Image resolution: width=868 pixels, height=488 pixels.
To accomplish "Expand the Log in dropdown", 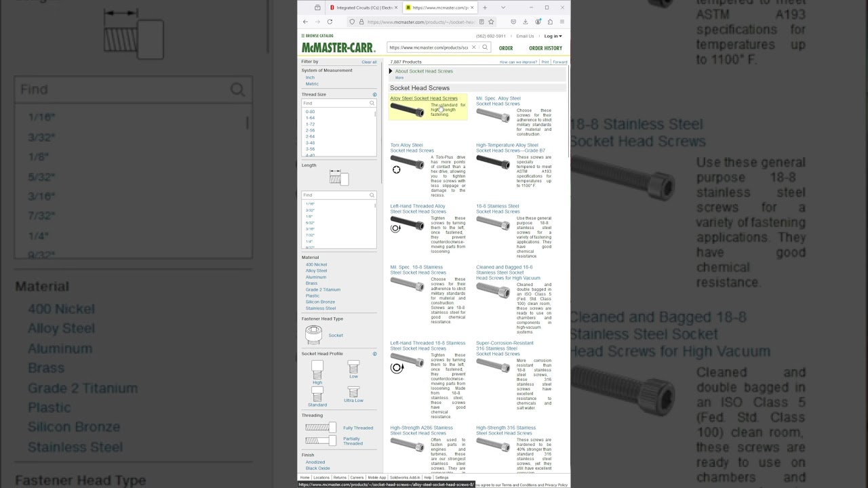I will tap(553, 36).
